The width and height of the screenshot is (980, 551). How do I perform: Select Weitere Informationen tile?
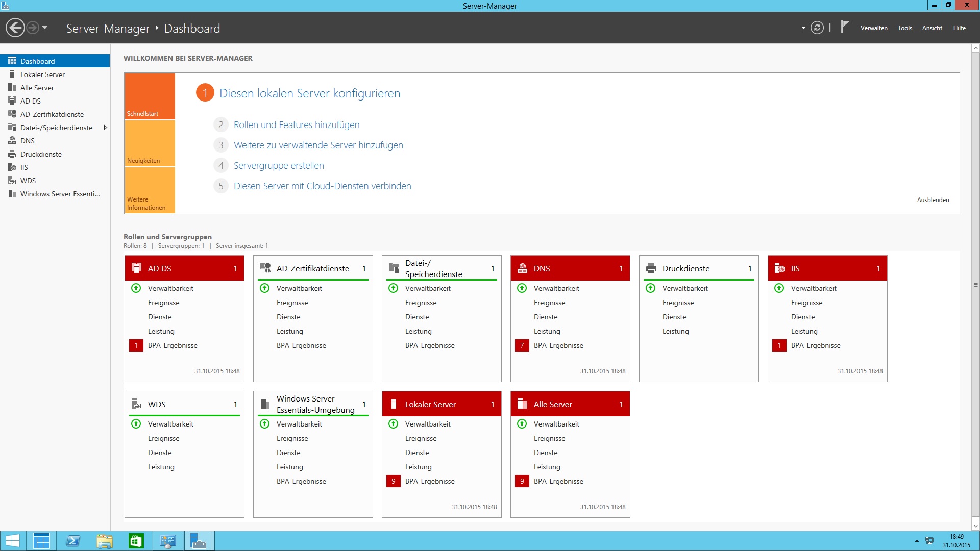click(x=150, y=190)
